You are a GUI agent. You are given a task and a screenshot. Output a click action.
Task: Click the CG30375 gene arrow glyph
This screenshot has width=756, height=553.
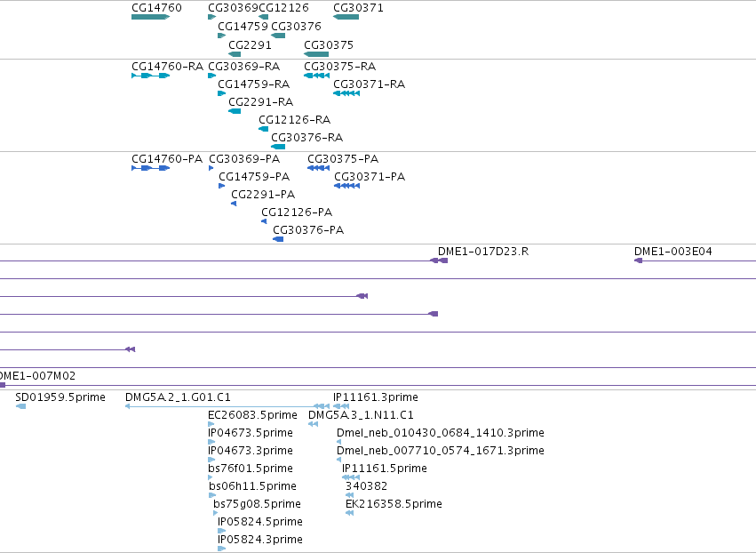(x=316, y=54)
